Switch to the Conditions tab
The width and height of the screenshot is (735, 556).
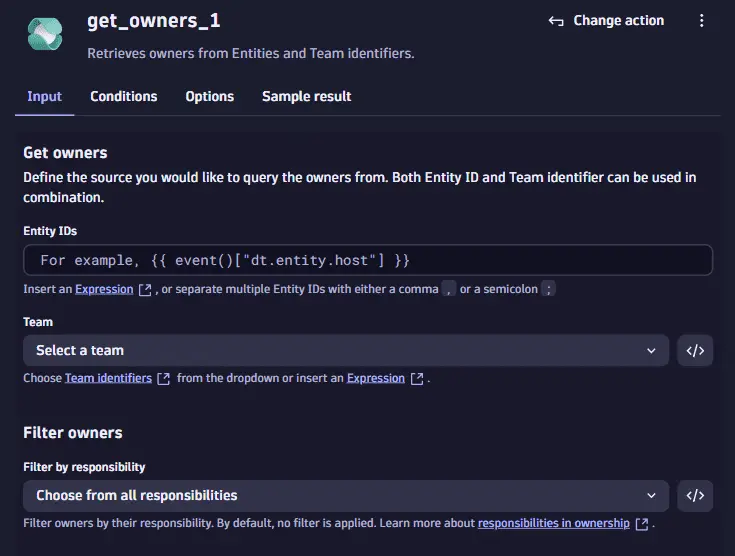[x=123, y=97]
